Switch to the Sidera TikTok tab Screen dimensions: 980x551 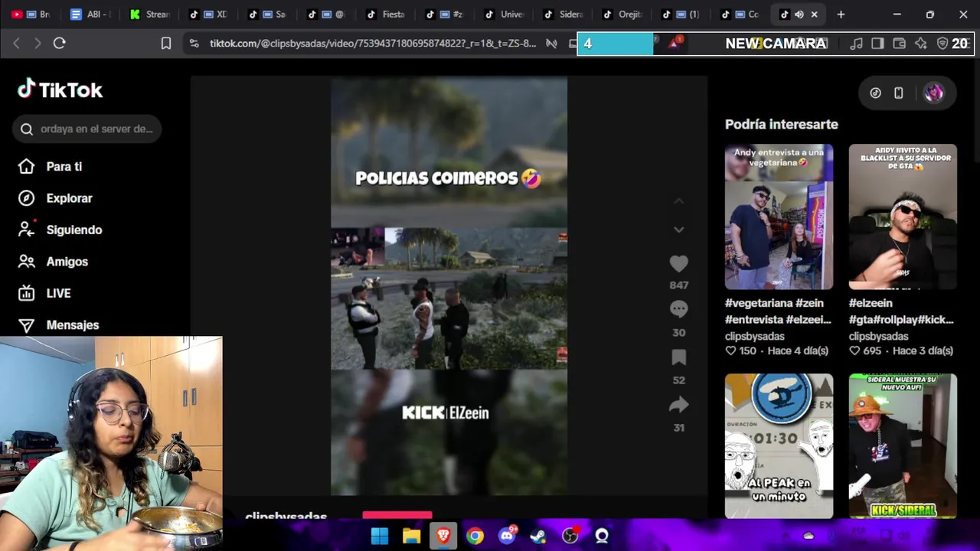tap(563, 14)
